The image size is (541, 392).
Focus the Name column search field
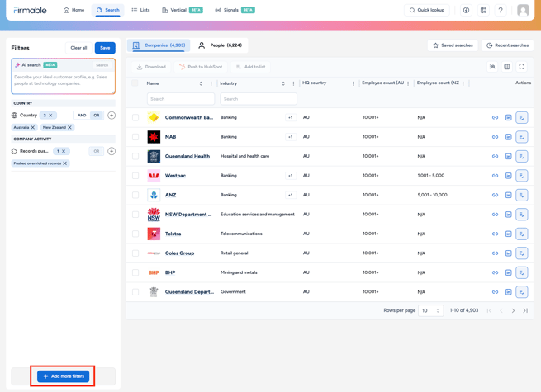(x=181, y=99)
